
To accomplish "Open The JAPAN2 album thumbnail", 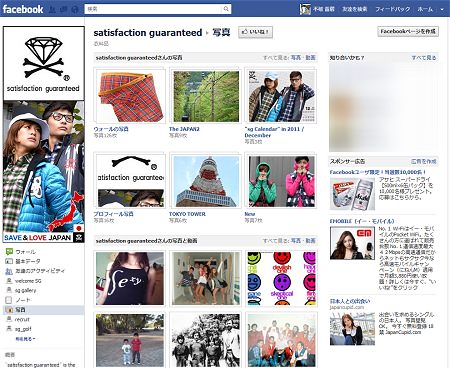I will tap(206, 96).
